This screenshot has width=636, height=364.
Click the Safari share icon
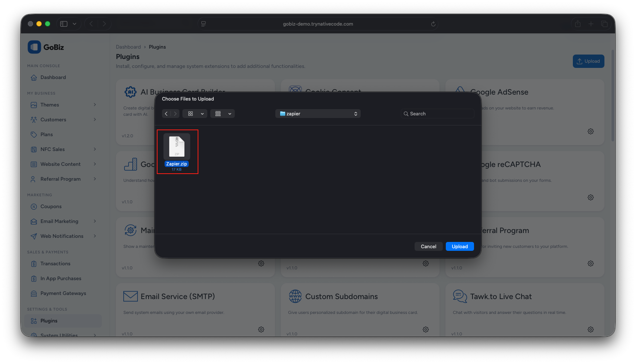pyautogui.click(x=578, y=24)
